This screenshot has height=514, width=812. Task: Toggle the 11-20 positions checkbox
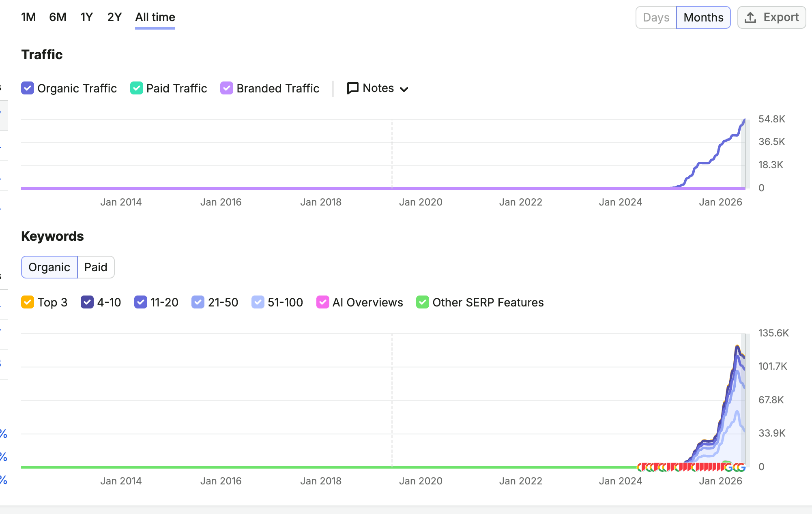pyautogui.click(x=141, y=302)
